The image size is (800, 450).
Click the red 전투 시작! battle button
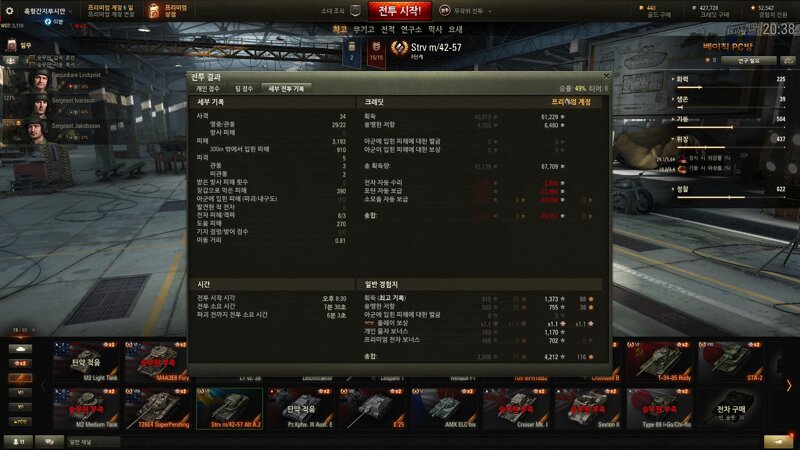click(x=400, y=11)
